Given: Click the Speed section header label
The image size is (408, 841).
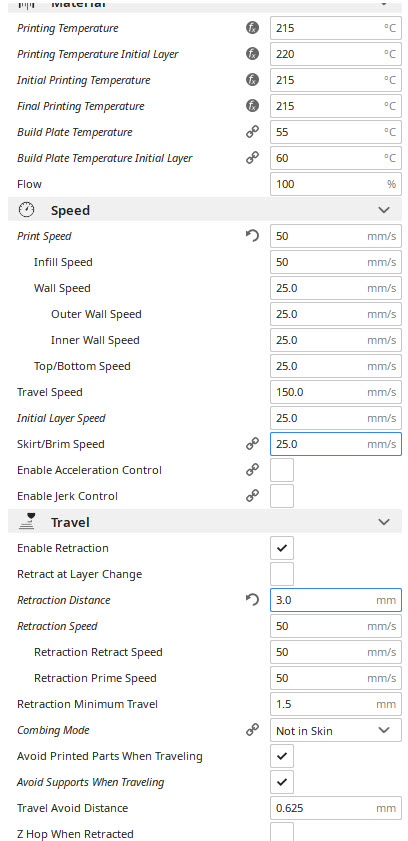Looking at the screenshot, I should click(x=70, y=211).
